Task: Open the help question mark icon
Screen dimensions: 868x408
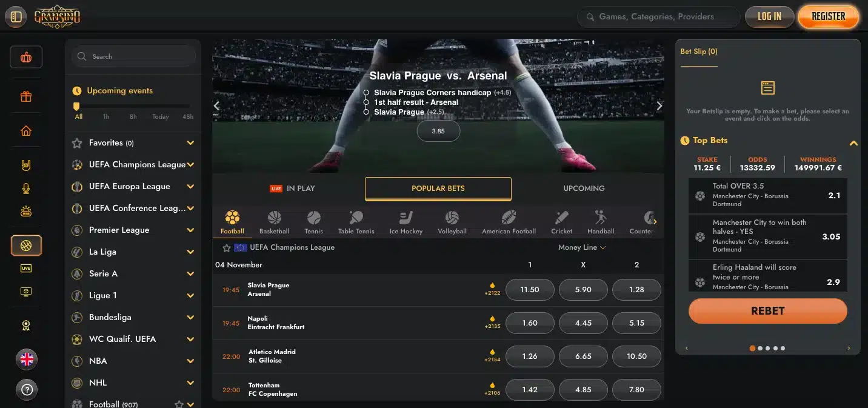Action: point(26,390)
